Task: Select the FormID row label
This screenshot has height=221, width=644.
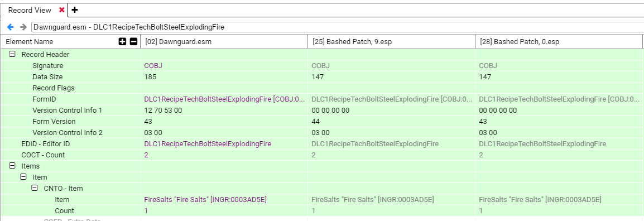Action: 44,99
